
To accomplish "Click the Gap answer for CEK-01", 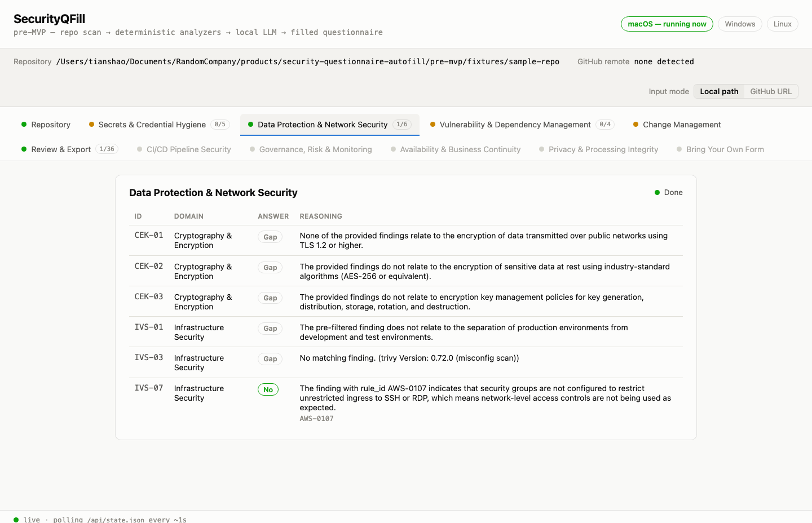I will pos(270,237).
